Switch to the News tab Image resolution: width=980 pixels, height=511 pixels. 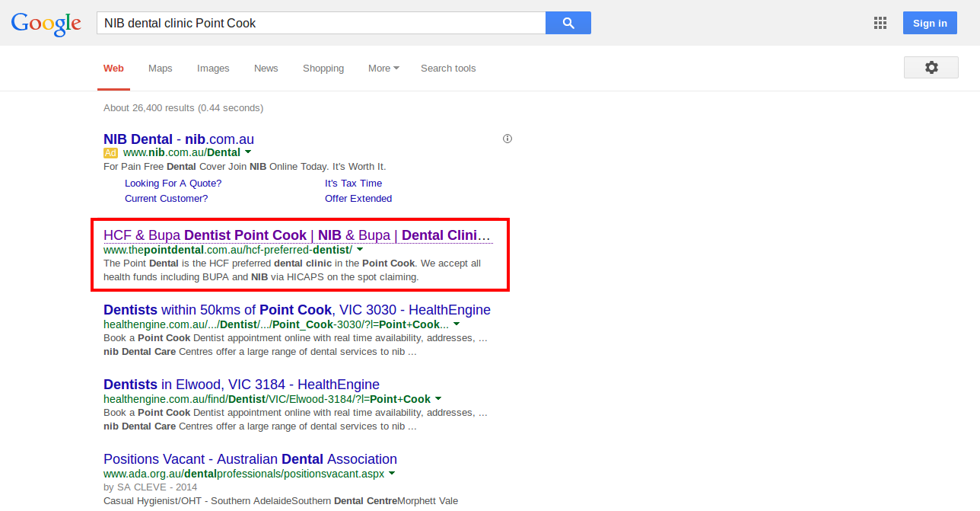[x=266, y=69]
